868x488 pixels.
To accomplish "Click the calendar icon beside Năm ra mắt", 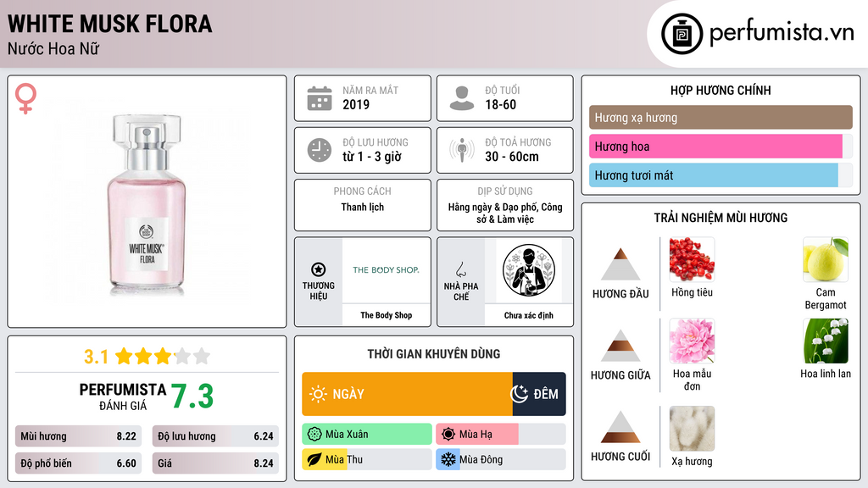I will [x=320, y=98].
